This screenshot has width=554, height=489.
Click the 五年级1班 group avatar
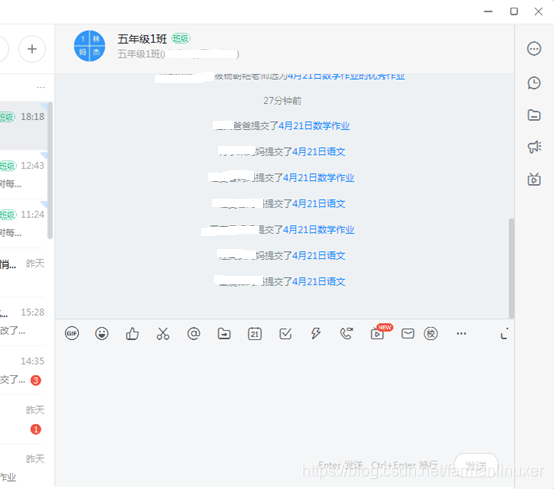[89, 46]
